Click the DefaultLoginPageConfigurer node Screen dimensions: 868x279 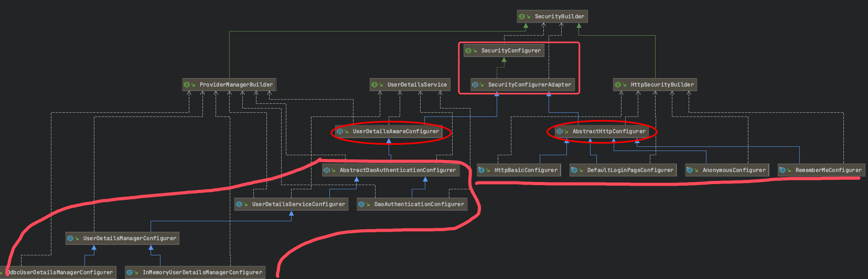click(x=623, y=170)
